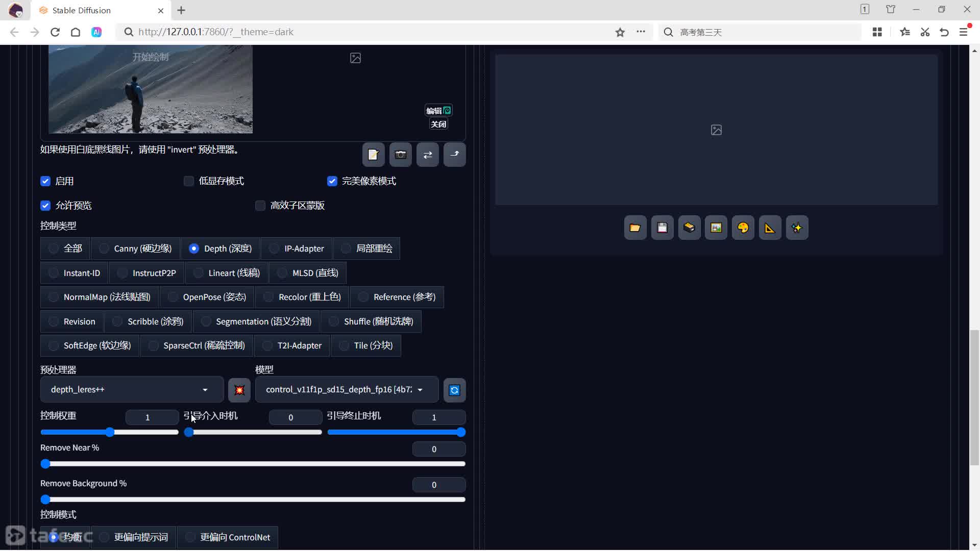Image resolution: width=980 pixels, height=551 pixels.
Task: Enable 完美像素模式 (Perfect Pixel Mode)
Action: (332, 180)
